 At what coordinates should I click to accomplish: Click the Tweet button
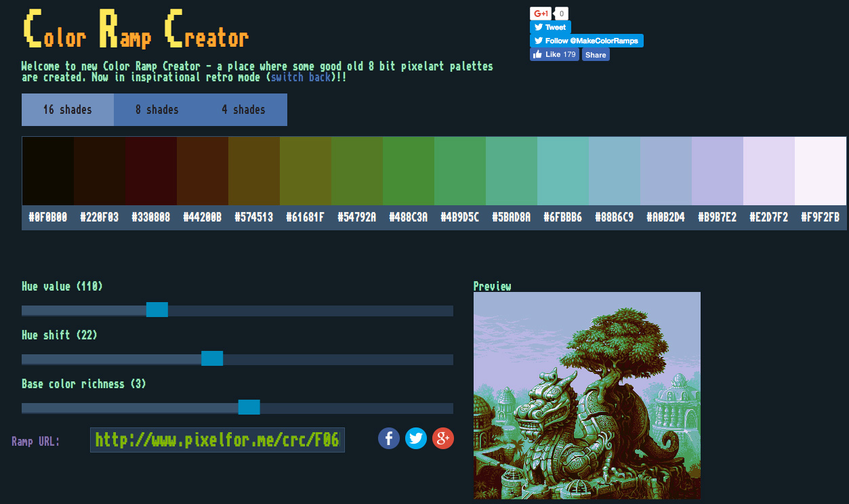[550, 27]
